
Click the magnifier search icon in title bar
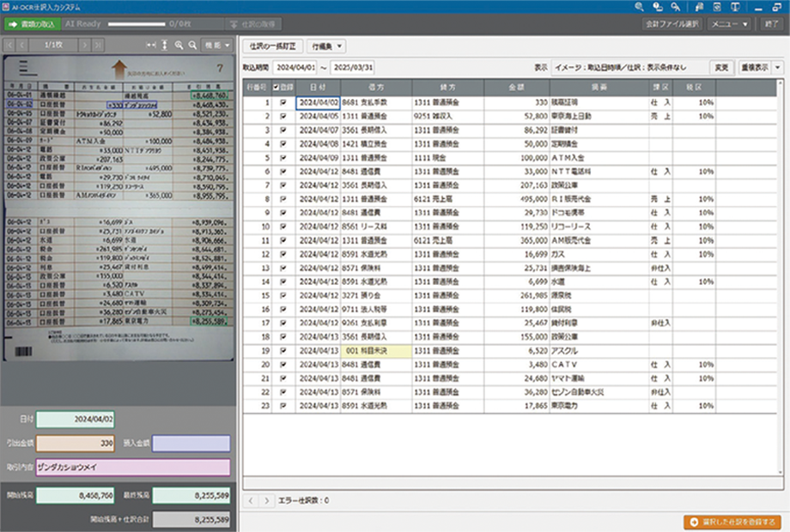pyautogui.click(x=640, y=7)
